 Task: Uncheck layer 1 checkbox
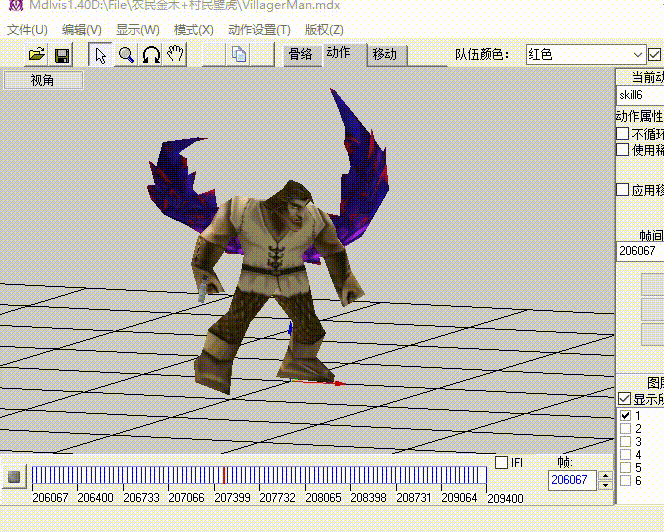point(625,415)
